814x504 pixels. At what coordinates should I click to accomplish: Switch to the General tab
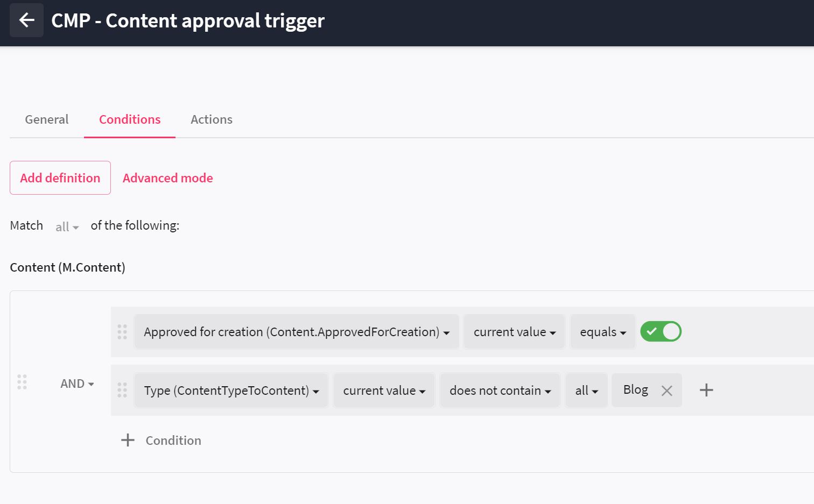click(46, 119)
